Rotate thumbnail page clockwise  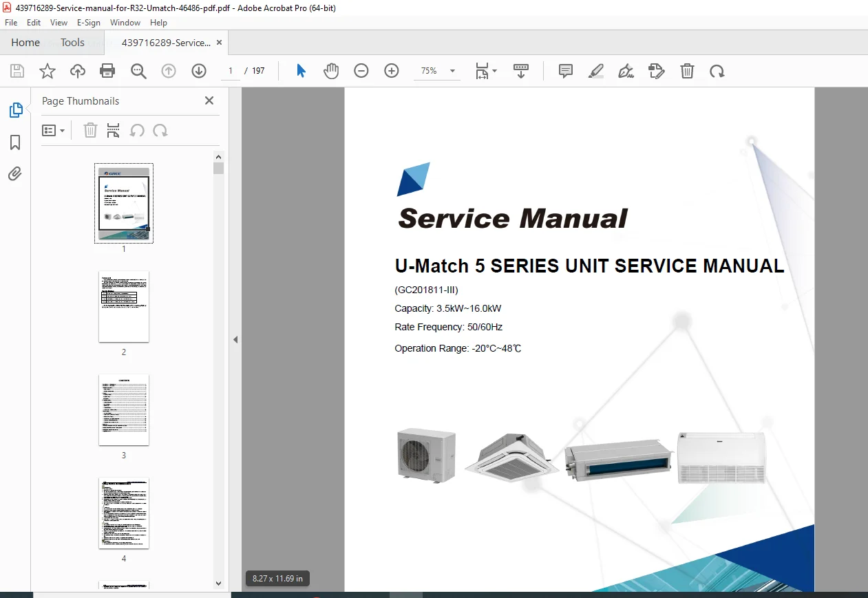pyautogui.click(x=160, y=130)
